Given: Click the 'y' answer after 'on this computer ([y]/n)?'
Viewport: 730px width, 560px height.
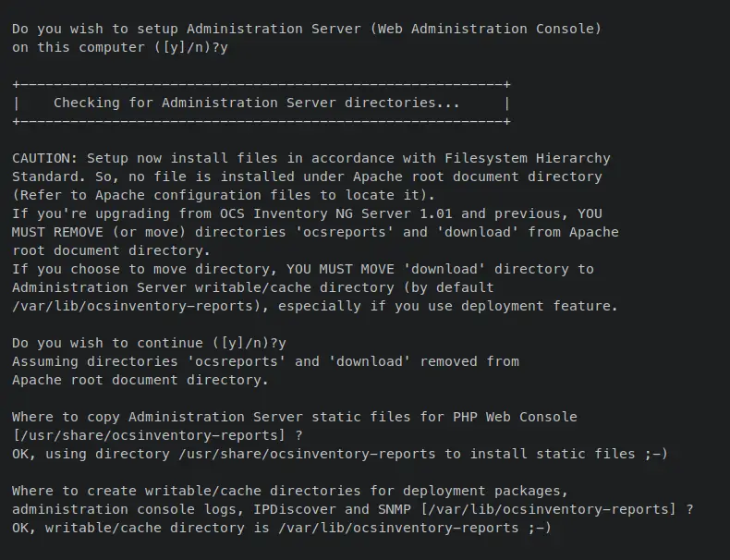Looking at the screenshot, I should coord(224,48).
